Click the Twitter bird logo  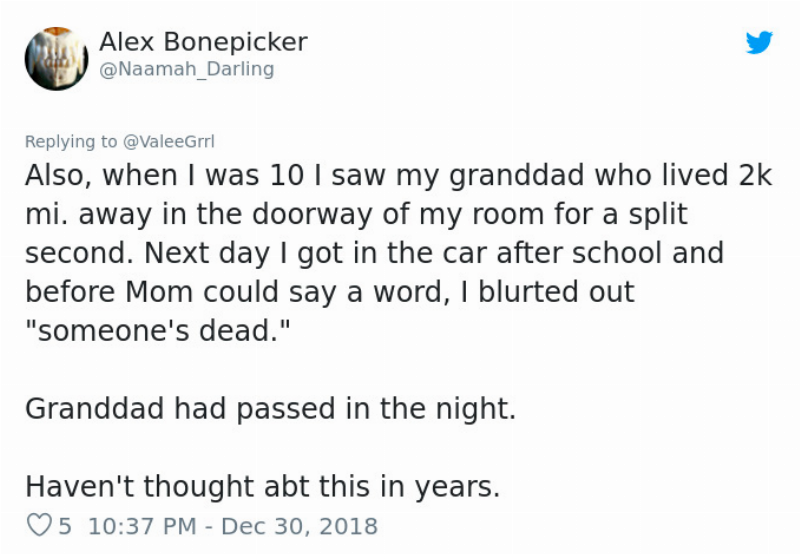760,42
